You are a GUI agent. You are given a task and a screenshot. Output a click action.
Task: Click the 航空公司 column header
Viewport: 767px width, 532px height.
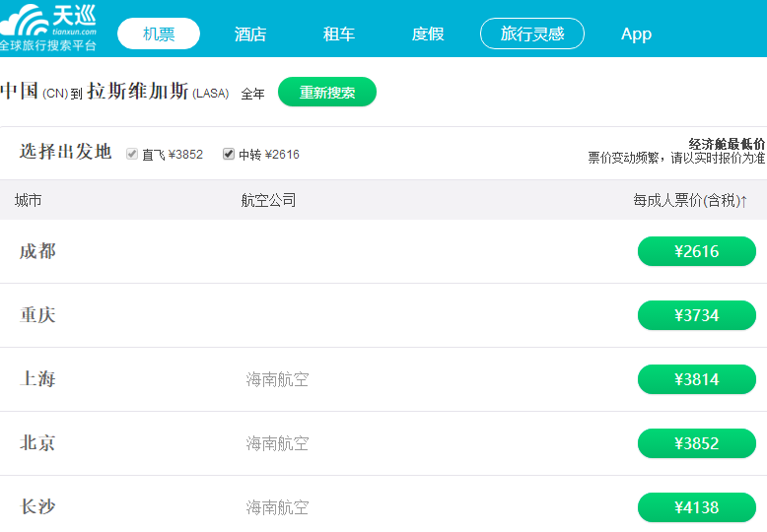click(268, 200)
